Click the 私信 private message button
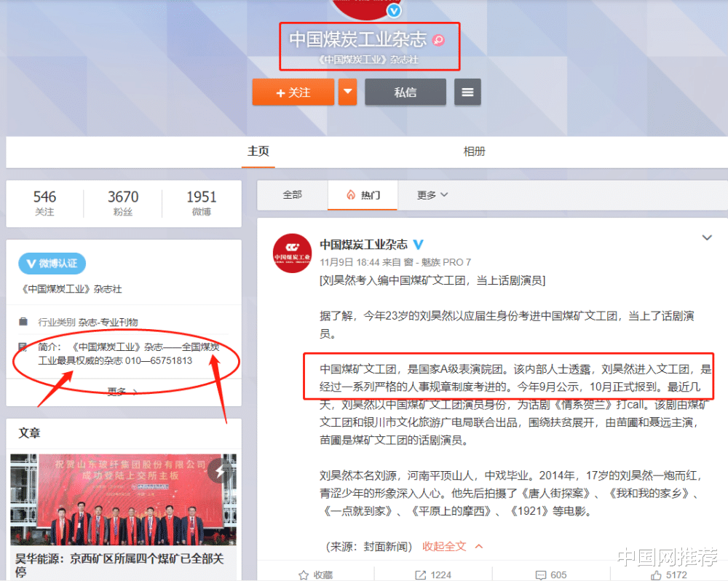Screen dimensions: 728x581 (405, 92)
